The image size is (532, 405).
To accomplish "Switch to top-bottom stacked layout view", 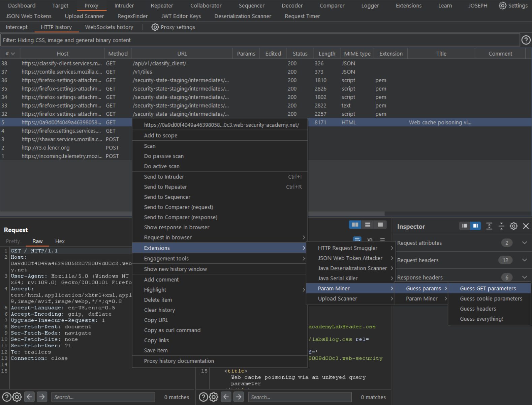I will coord(368,225).
